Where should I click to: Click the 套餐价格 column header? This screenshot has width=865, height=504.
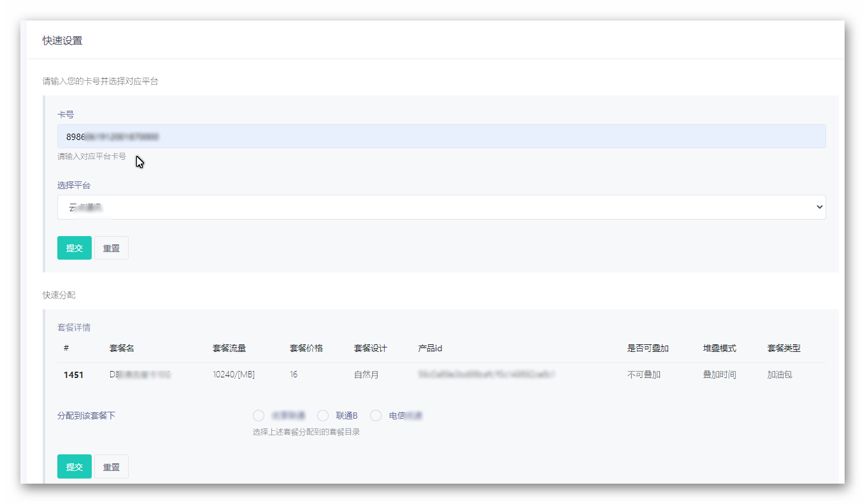(306, 348)
